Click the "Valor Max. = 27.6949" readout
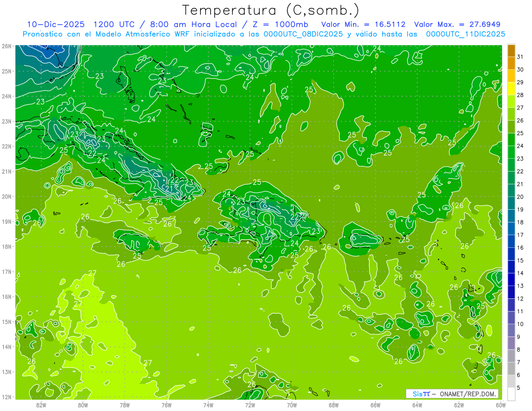The image size is (532, 411). (457, 24)
